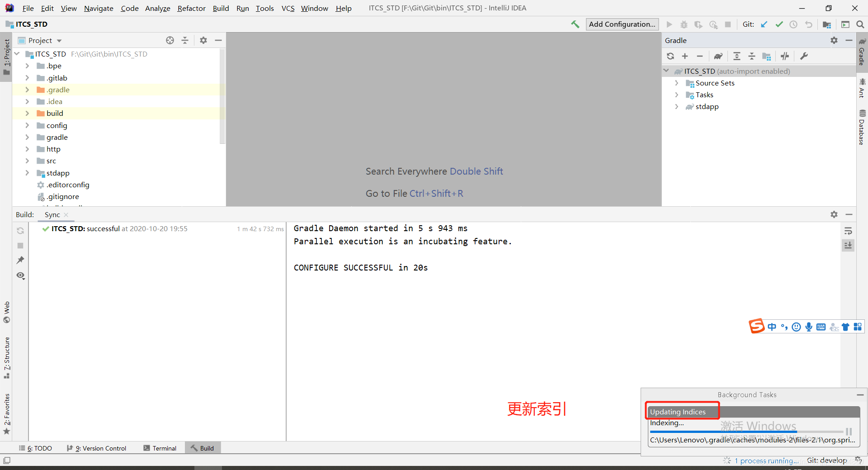Open Project Structure icon in toolbar
Screen dimensions: 868x470
click(x=827, y=24)
